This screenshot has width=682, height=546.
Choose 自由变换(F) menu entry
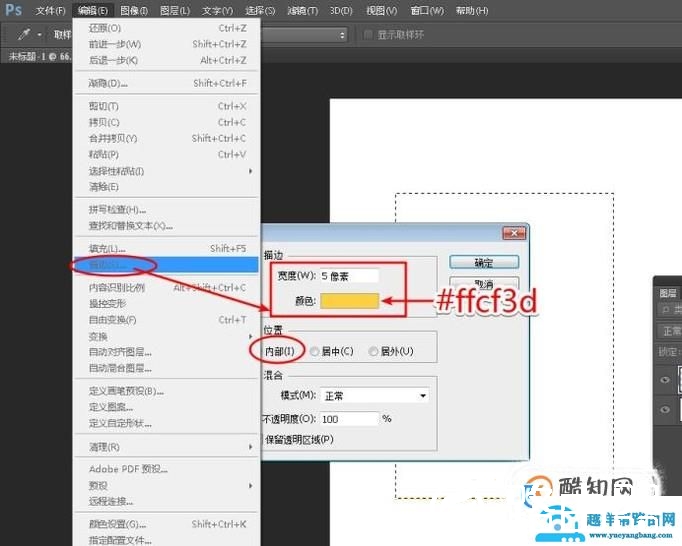pyautogui.click(x=167, y=320)
